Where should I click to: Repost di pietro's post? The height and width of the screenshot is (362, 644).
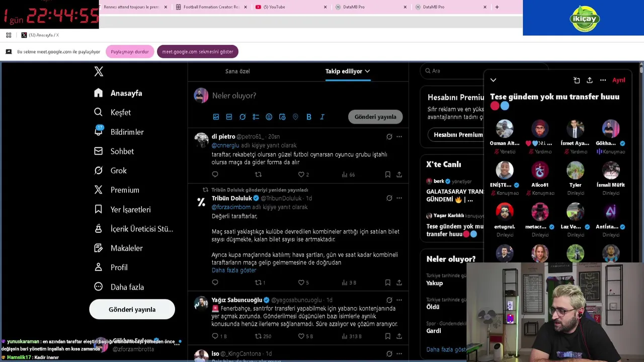pyautogui.click(x=258, y=174)
